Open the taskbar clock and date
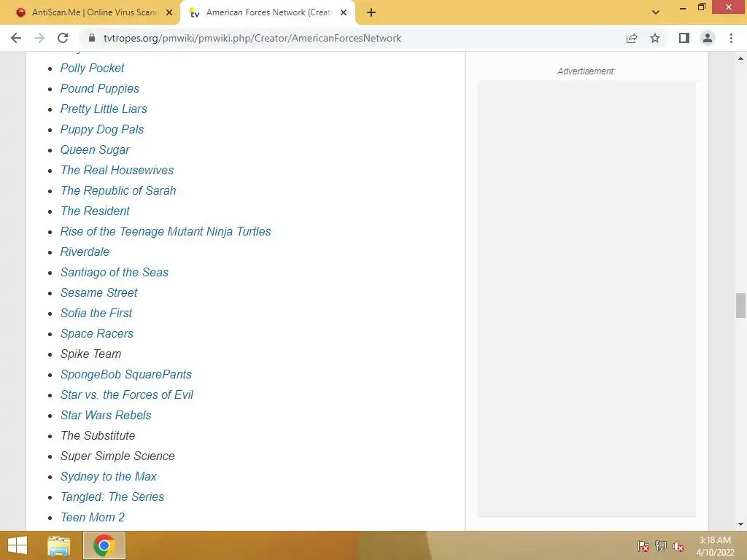Viewport: 747px width, 560px height. coord(715,546)
